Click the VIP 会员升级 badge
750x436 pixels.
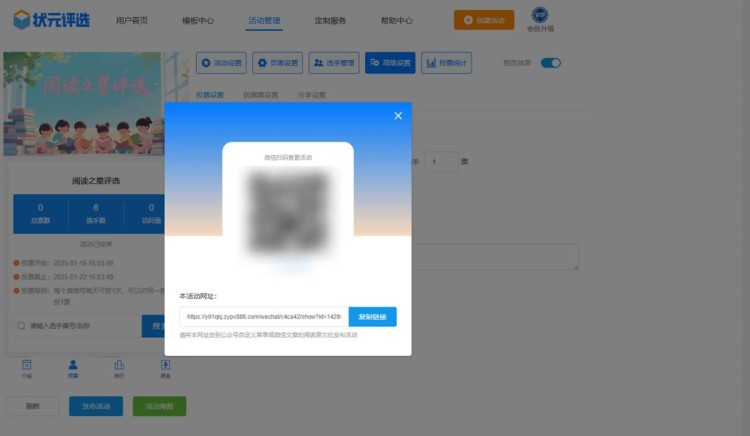[x=539, y=20]
